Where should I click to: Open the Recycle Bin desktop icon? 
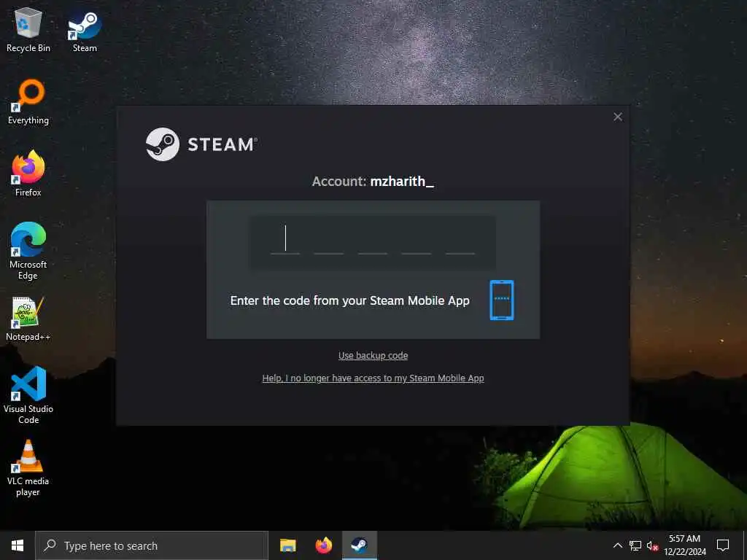pyautogui.click(x=28, y=29)
